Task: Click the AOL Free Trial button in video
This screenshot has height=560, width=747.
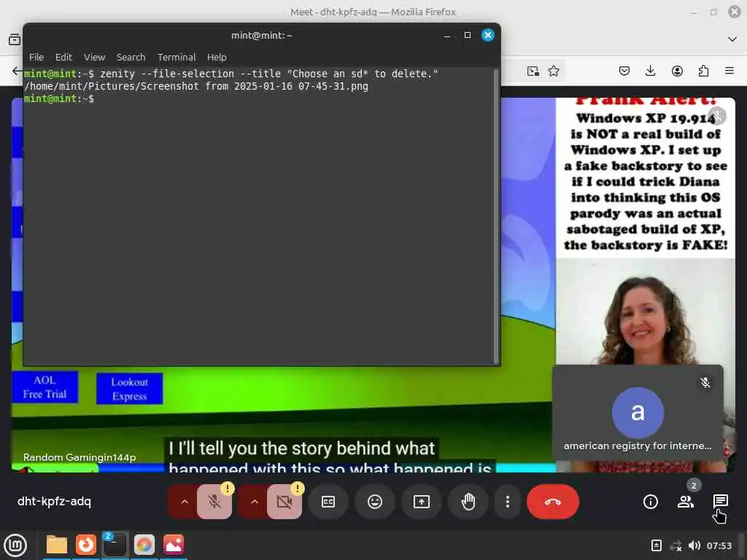Action: 44,387
